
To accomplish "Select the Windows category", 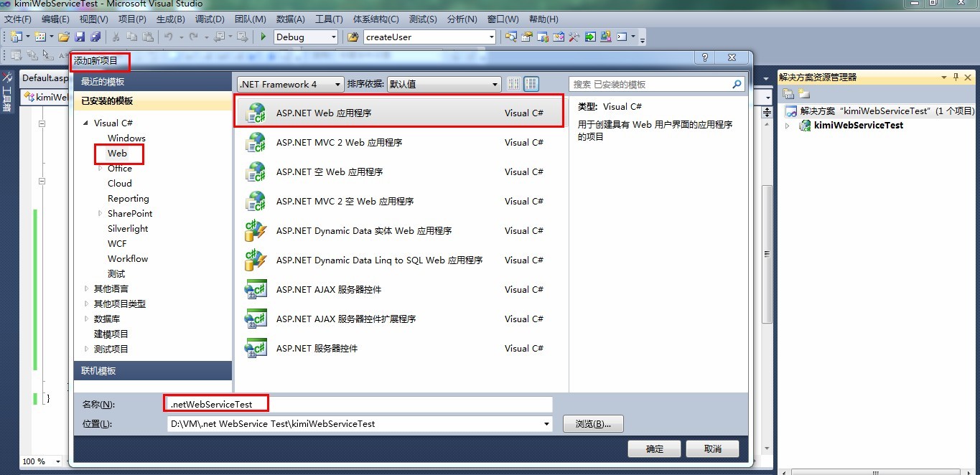I will click(126, 138).
